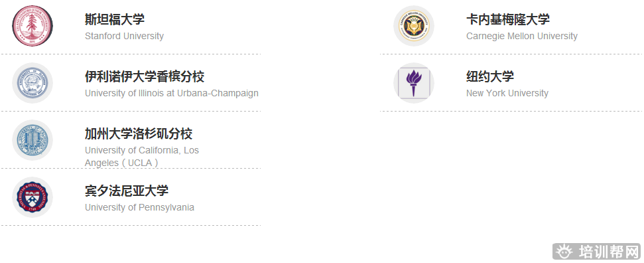Select the 加州大学洛杉矶分校 title
Viewport: 644px width, 263px height.
tap(139, 133)
